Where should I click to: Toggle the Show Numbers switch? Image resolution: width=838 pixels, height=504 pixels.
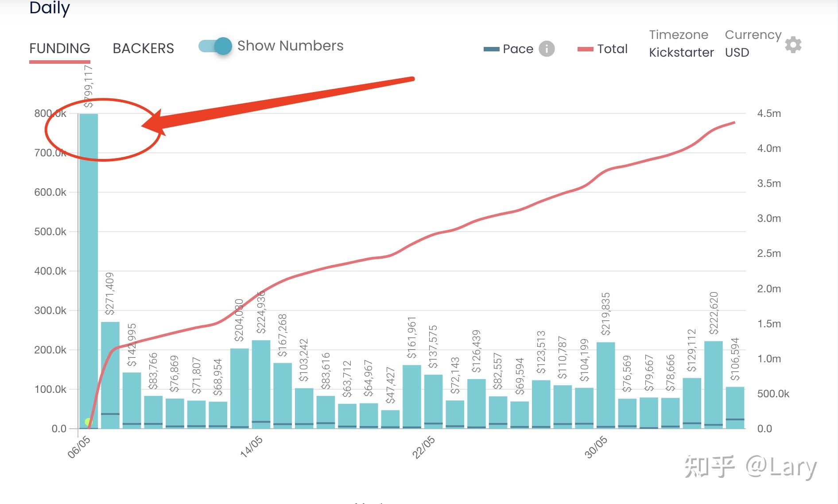pyautogui.click(x=216, y=46)
